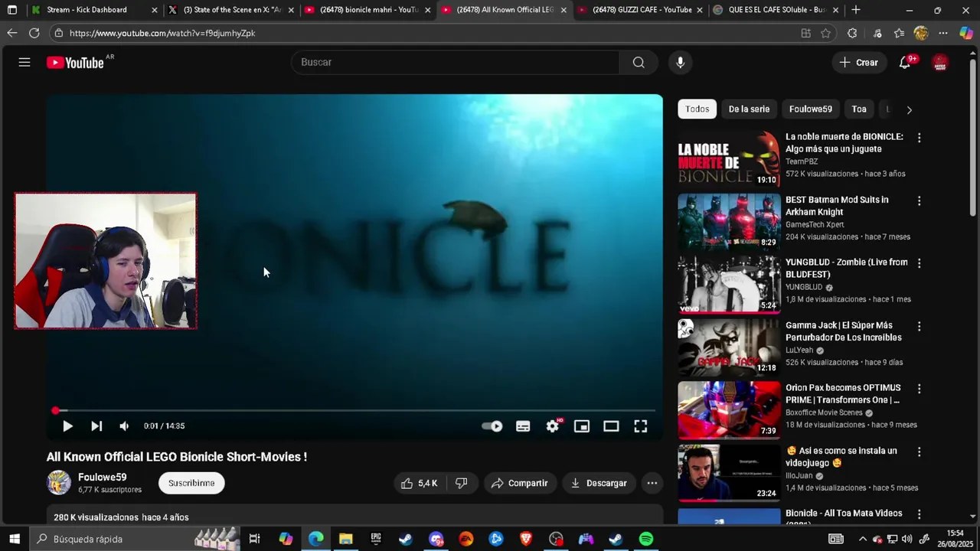The height and width of the screenshot is (551, 980).
Task: Open a new browser tab
Action: click(856, 10)
